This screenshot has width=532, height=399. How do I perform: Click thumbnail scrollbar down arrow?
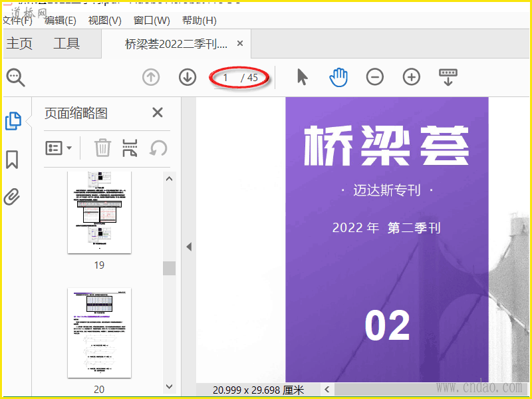[x=170, y=386]
